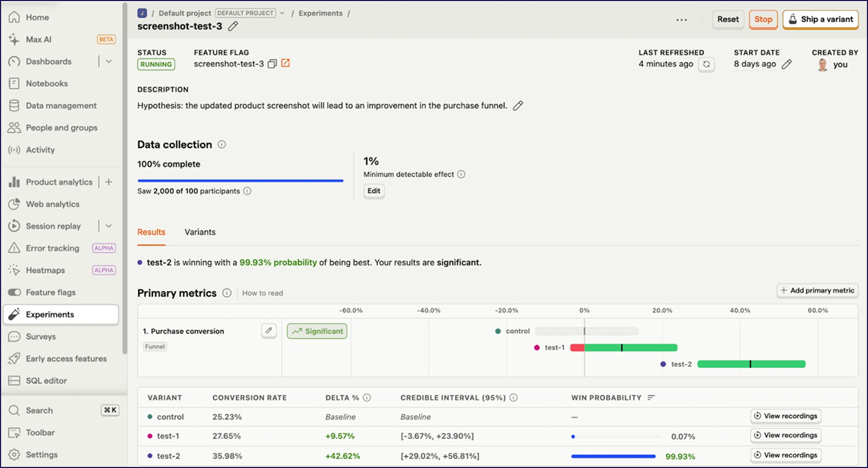Screen dimensions: 868x468
Task: Open Settings
Action: (x=41, y=455)
